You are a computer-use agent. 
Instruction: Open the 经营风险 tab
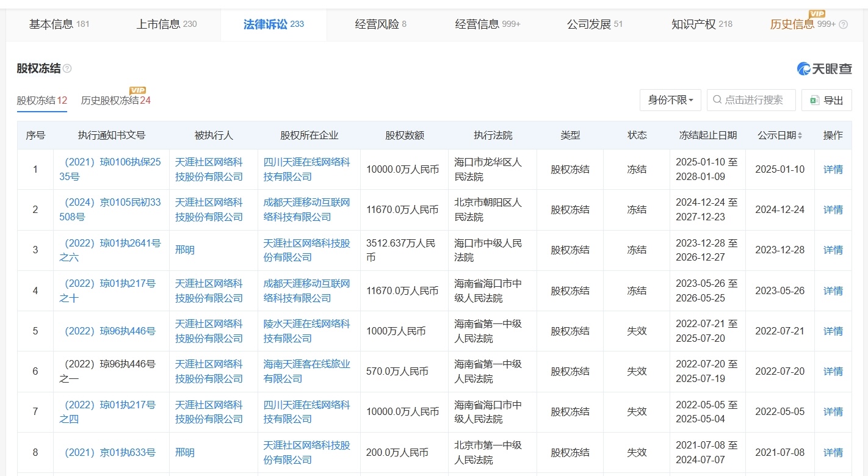(381, 24)
